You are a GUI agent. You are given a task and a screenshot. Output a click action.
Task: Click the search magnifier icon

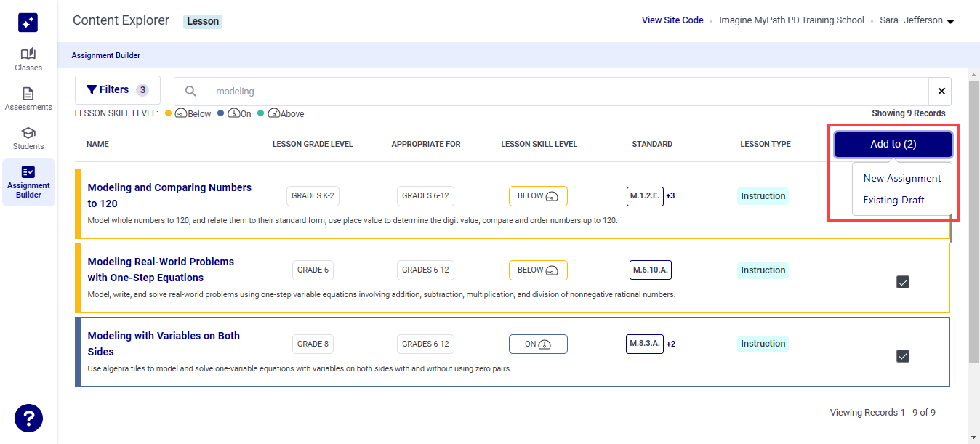click(x=190, y=91)
